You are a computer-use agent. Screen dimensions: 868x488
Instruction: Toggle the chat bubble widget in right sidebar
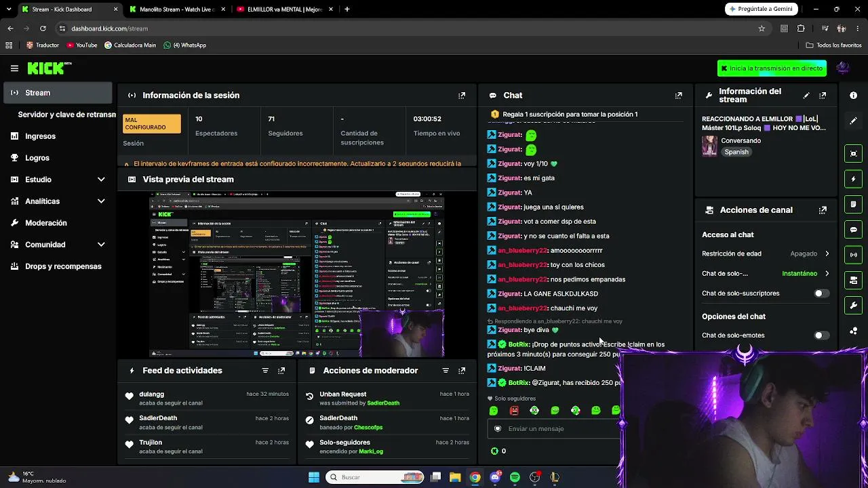point(854,230)
